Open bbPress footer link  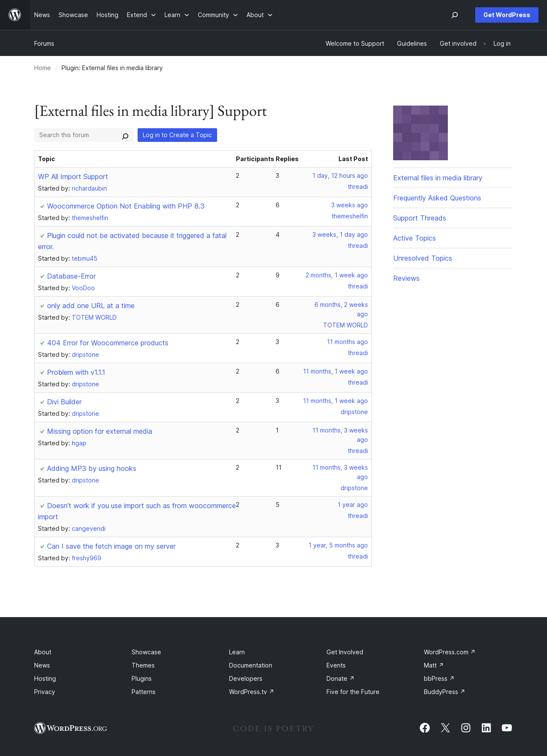pyautogui.click(x=439, y=679)
